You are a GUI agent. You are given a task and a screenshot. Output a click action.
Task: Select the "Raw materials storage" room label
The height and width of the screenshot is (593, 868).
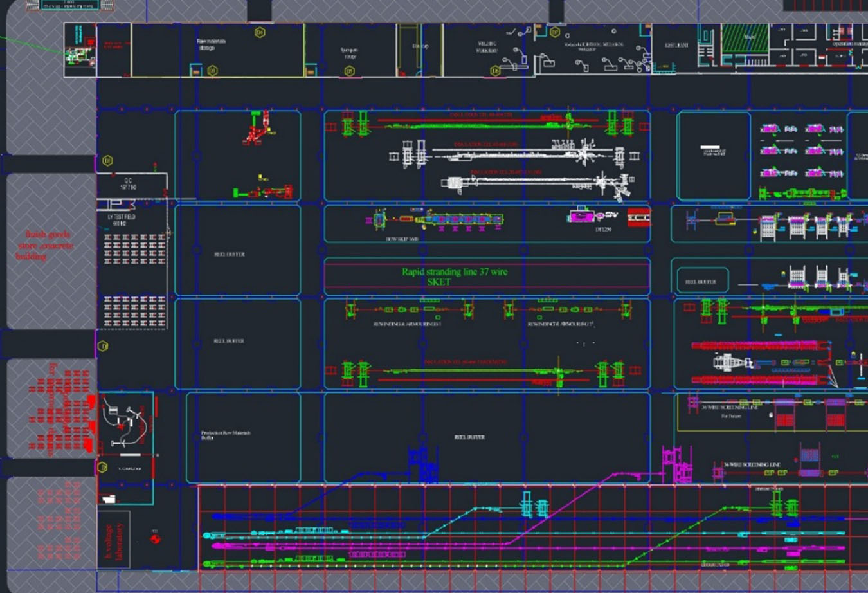click(x=211, y=44)
